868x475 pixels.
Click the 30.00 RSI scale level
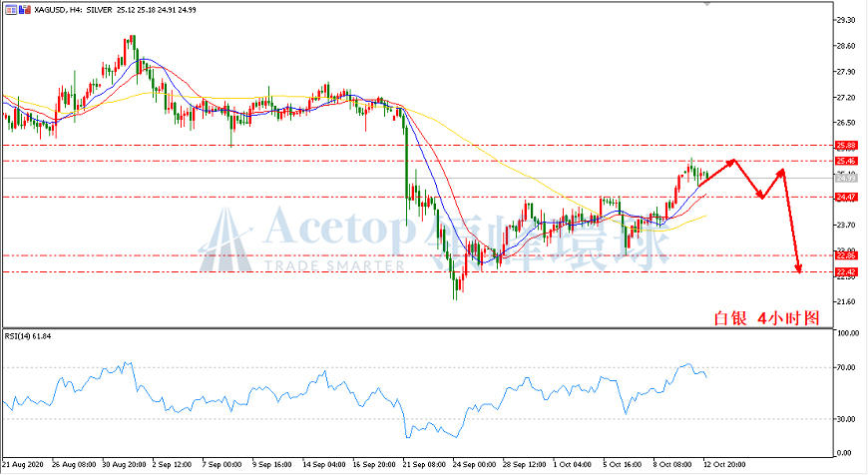(846, 419)
